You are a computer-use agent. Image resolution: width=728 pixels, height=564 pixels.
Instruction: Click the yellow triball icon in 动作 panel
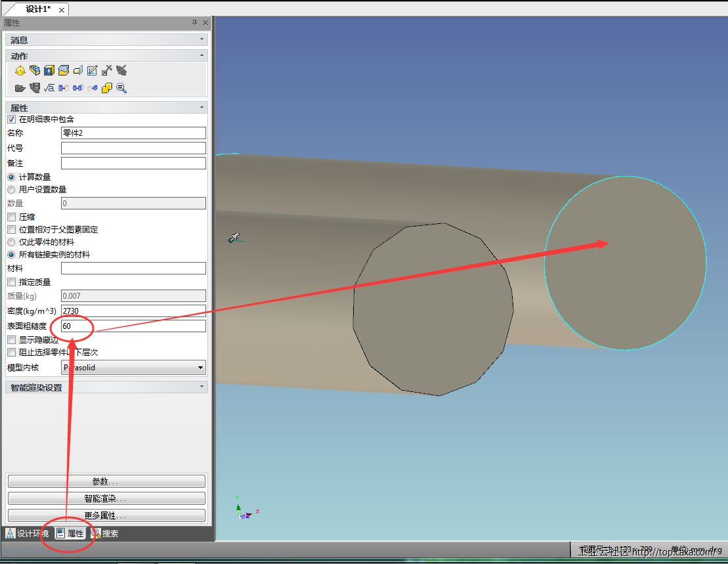tap(20, 71)
